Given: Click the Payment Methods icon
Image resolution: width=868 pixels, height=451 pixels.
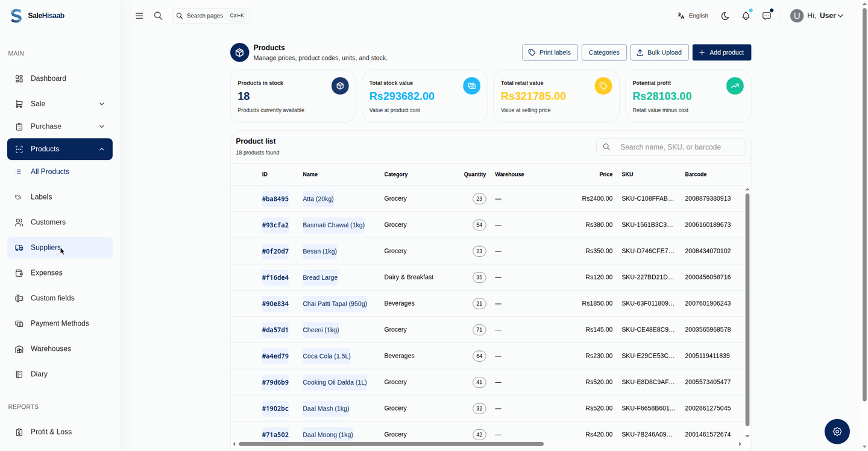Looking at the screenshot, I should tap(19, 324).
